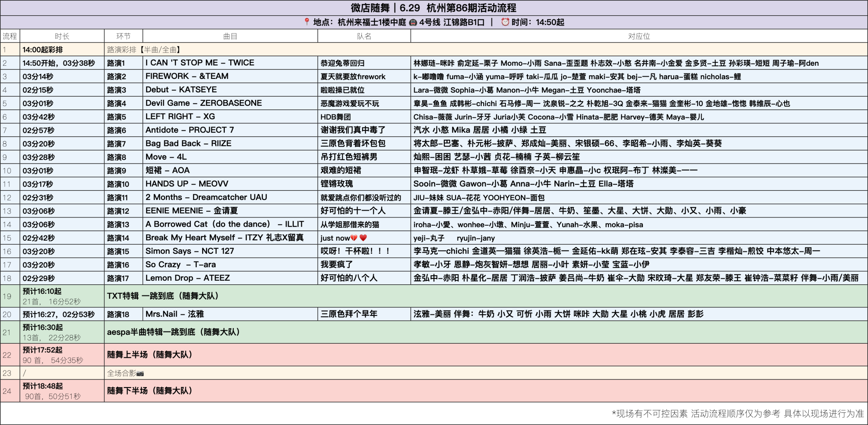Screen dimensions: 868x425
Task: Select duration cell '14:50开始，03分38秒'
Action: (62, 63)
